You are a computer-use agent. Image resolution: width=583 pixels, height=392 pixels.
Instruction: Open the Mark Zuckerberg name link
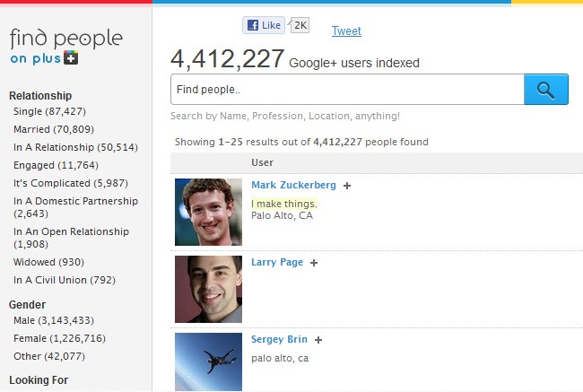[293, 185]
